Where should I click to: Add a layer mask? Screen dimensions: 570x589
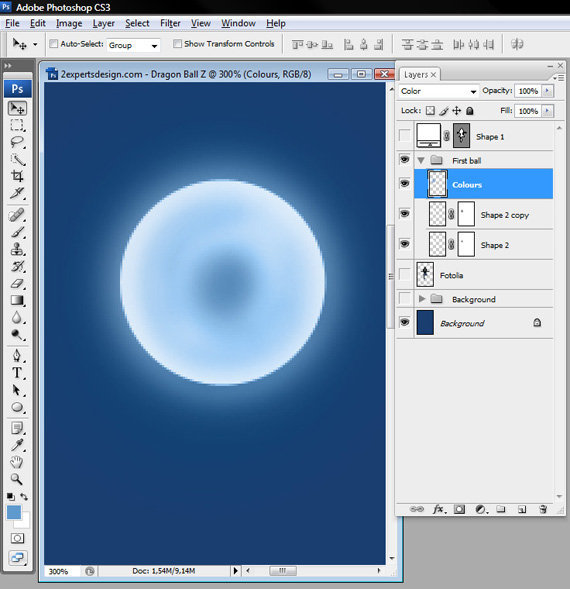pyautogui.click(x=459, y=509)
